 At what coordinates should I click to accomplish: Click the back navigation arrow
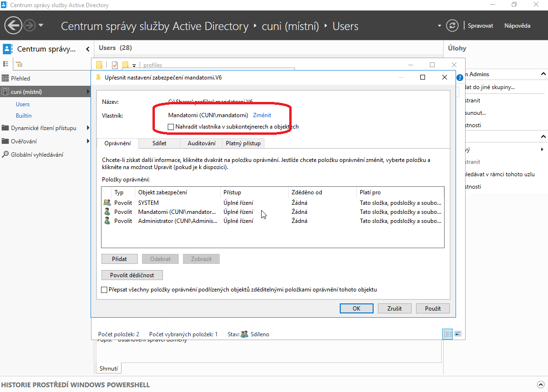13,25
